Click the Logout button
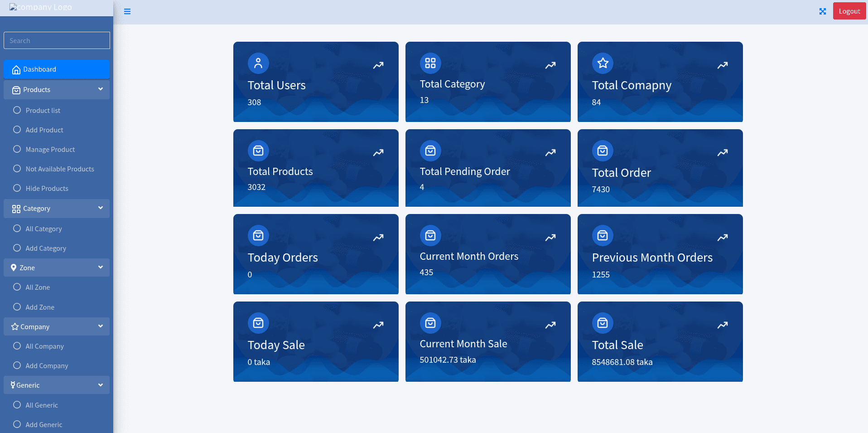The width and height of the screenshot is (868, 433). (x=849, y=11)
